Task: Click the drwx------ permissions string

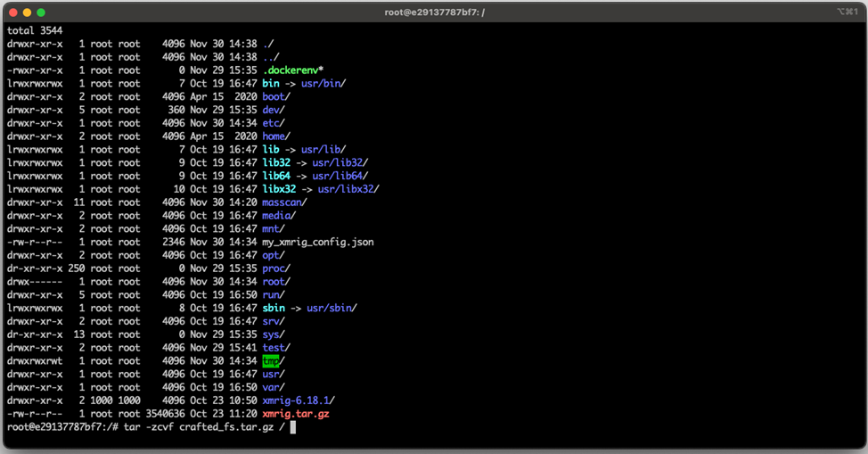Action: (x=35, y=282)
